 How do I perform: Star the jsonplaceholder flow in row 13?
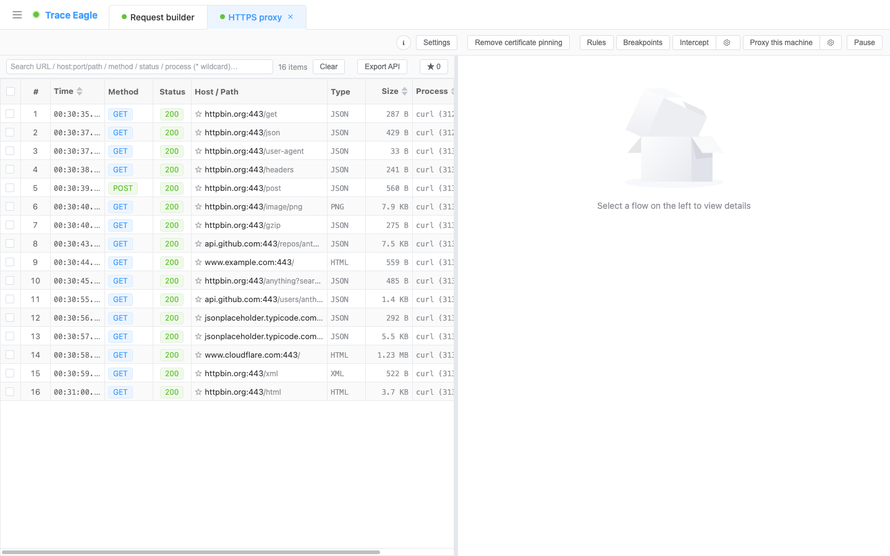pyautogui.click(x=198, y=336)
